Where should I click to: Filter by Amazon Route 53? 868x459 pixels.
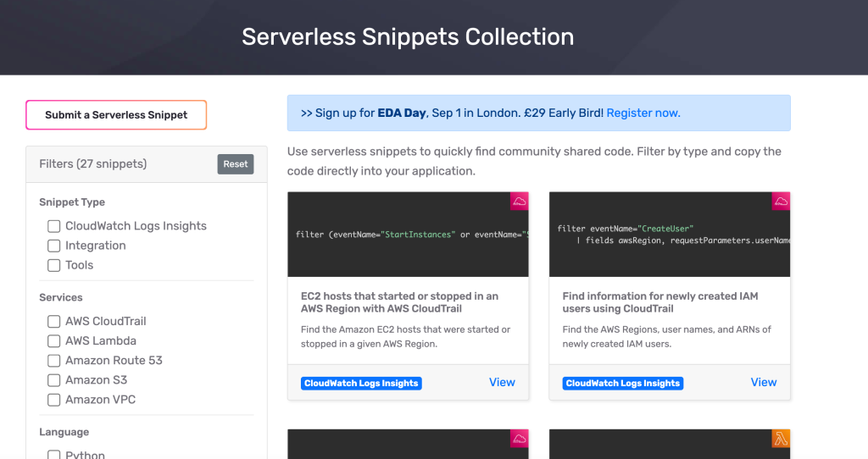pos(53,361)
